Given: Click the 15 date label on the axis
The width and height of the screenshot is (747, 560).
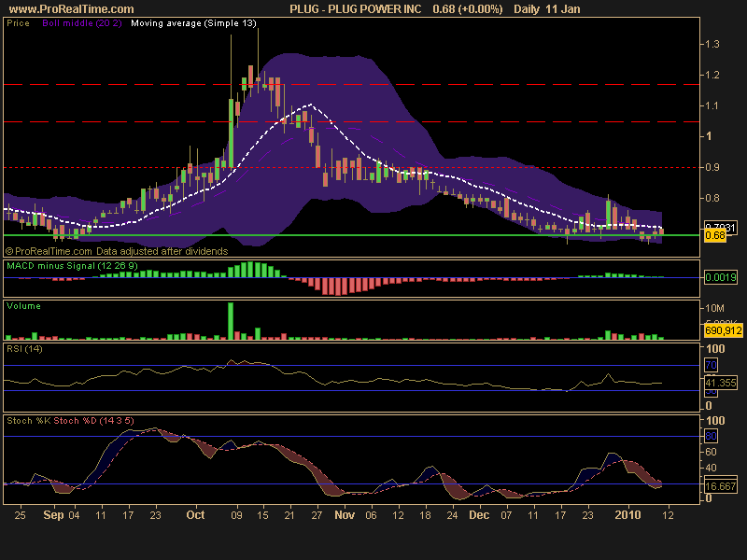Looking at the screenshot, I should 262,515.
